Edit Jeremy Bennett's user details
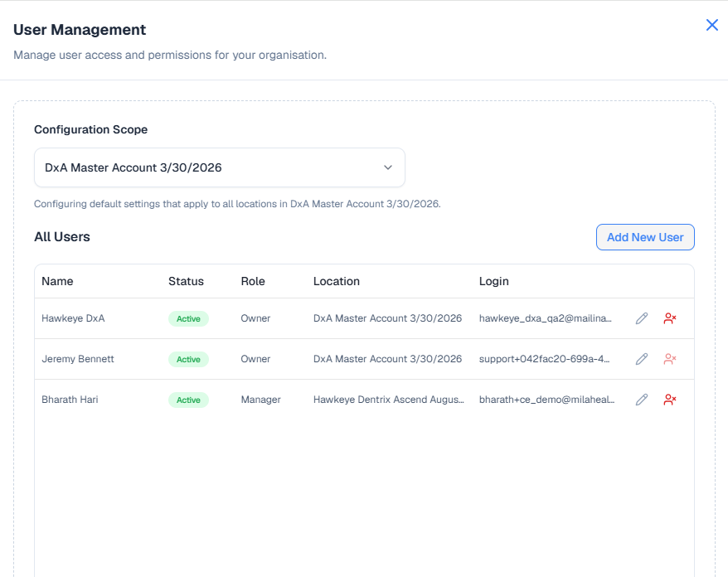The image size is (728, 577). 641,359
